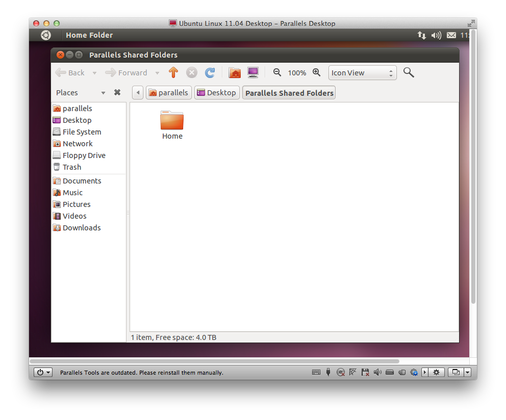Open Documents bookmark in sidebar

(89, 181)
